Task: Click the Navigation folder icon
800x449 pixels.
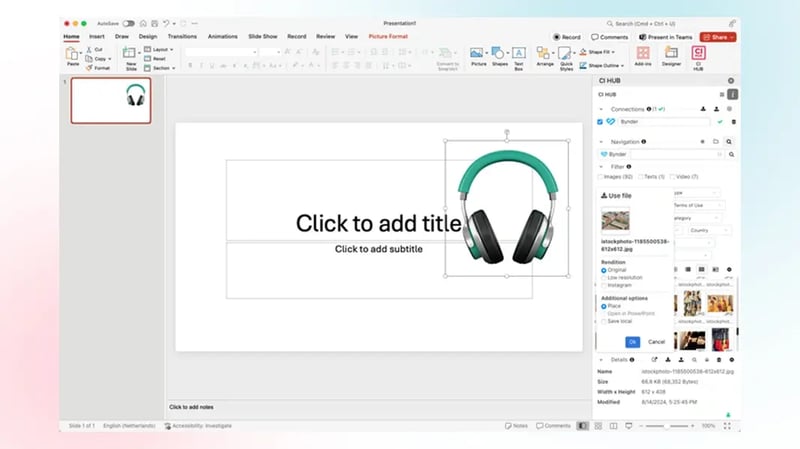Action: (716, 141)
